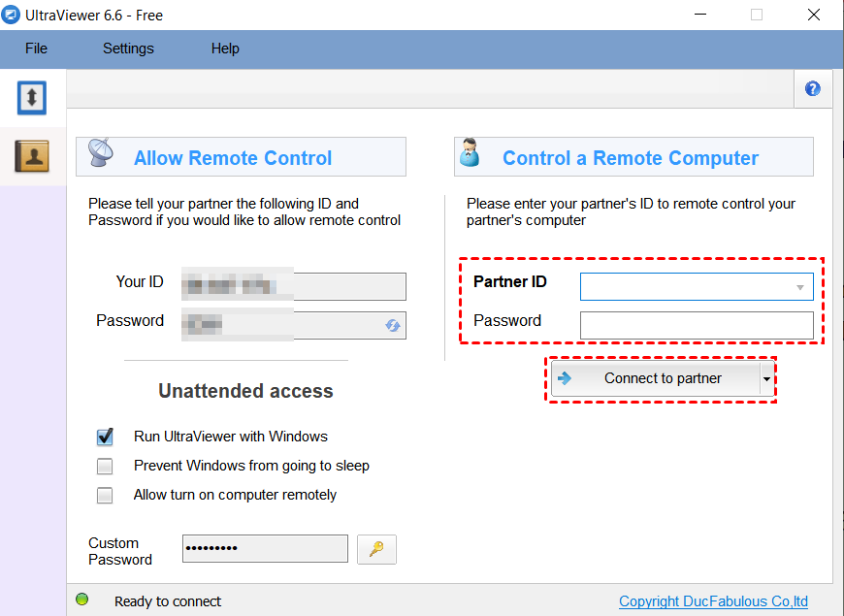Click the green ready status indicator
844x616 pixels.
pyautogui.click(x=82, y=600)
